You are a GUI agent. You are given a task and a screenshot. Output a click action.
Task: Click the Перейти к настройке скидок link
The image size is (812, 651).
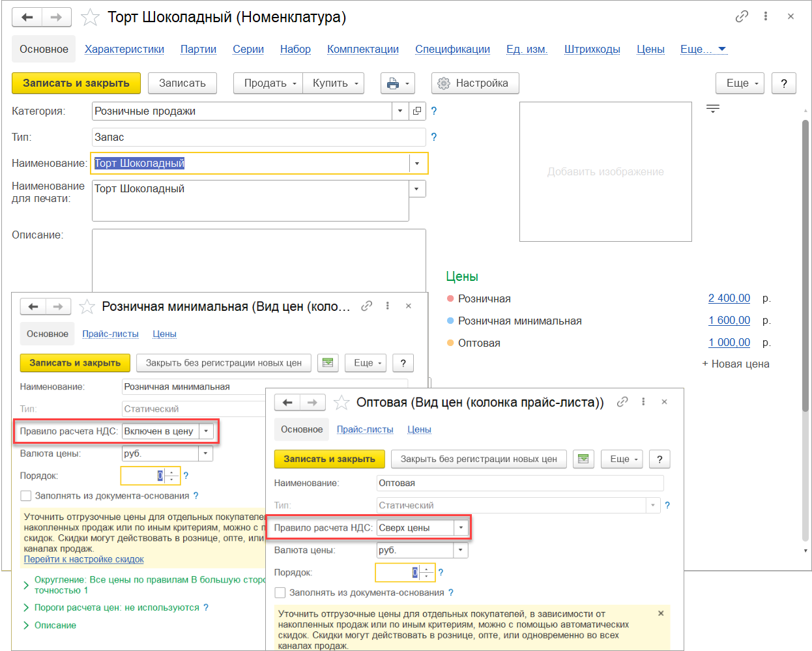[x=84, y=559]
